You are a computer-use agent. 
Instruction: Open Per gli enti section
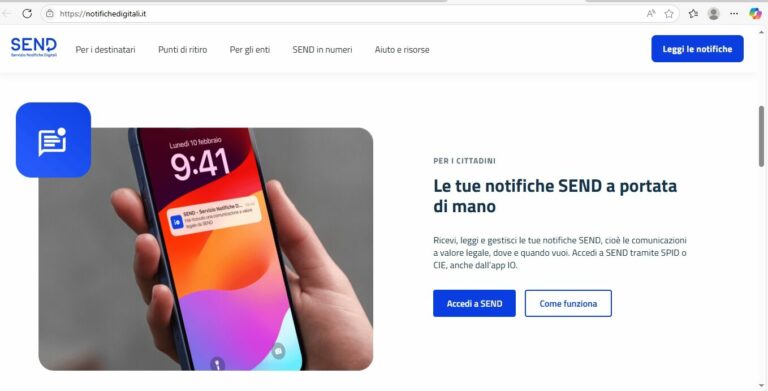pos(250,49)
